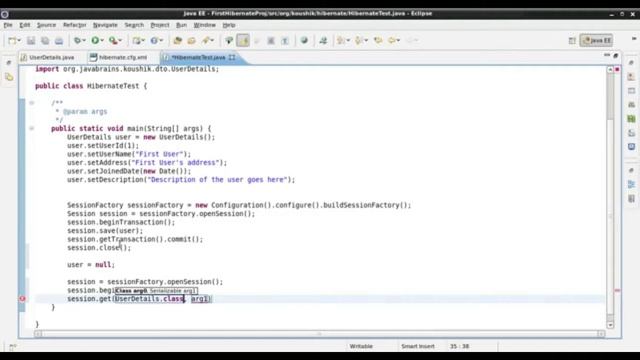Click the Search flashlight toolbar icon
The height and width of the screenshot is (360, 640).
206,40
